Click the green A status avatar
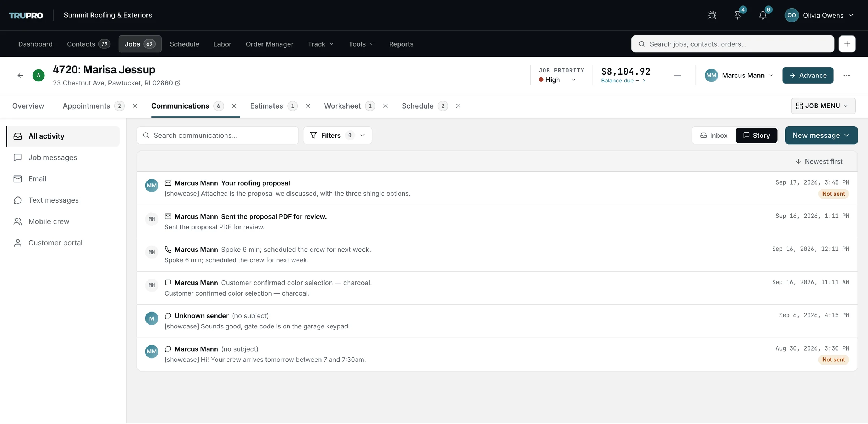This screenshot has height=424, width=868. coord(39,75)
